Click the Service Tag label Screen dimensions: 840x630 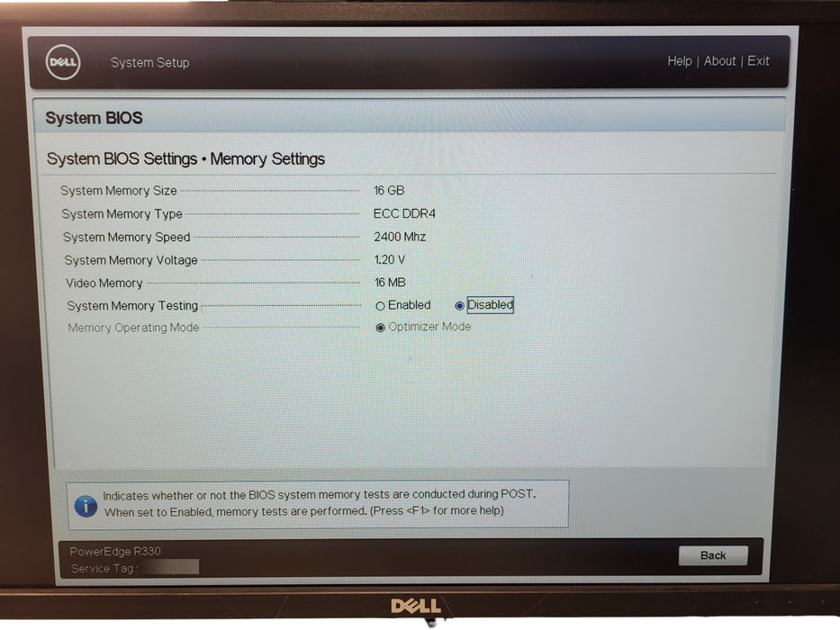[x=104, y=569]
